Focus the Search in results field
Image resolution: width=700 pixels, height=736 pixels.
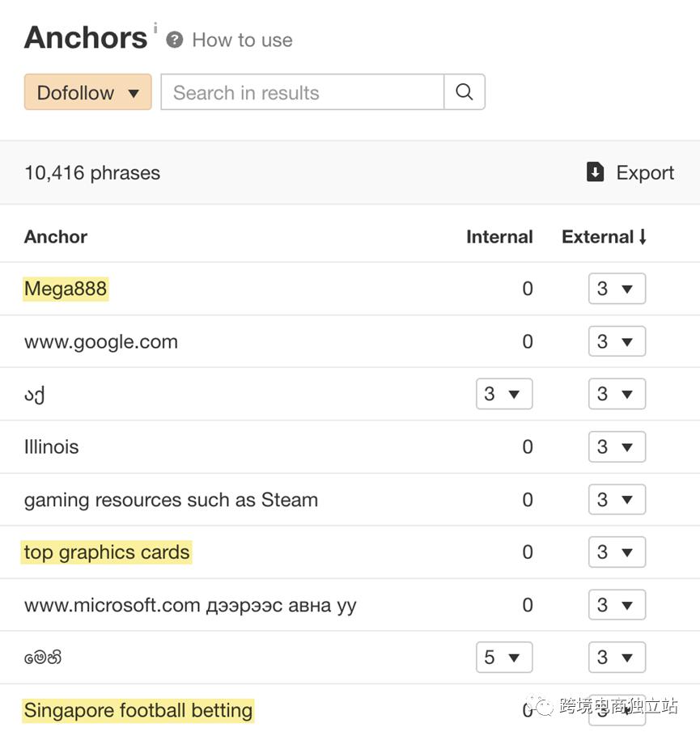click(302, 92)
